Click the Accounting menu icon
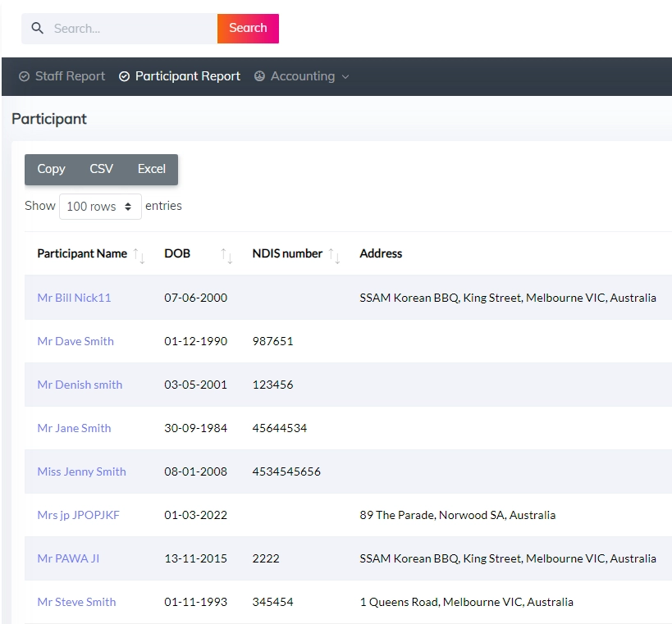The width and height of the screenshot is (672, 624). 259,76
